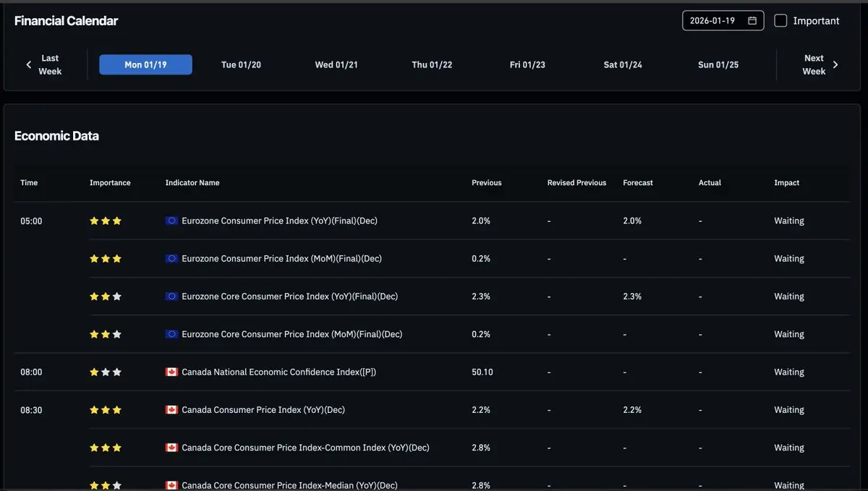
Task: Click star rating of Eurozone CPI (YoY)(Final) row
Action: click(106, 221)
